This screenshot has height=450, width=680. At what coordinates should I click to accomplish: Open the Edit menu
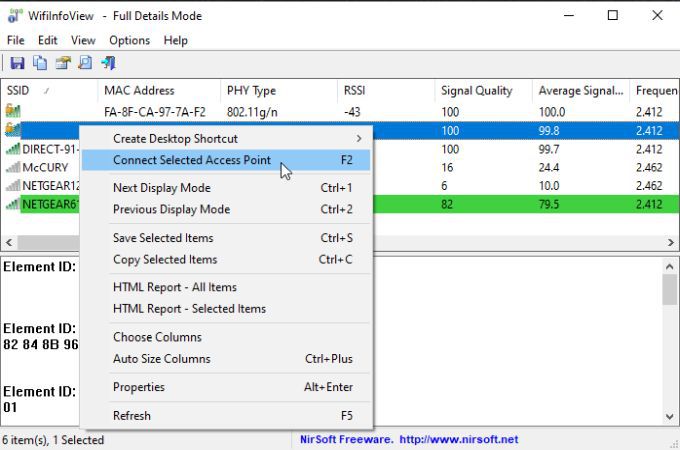tap(48, 40)
